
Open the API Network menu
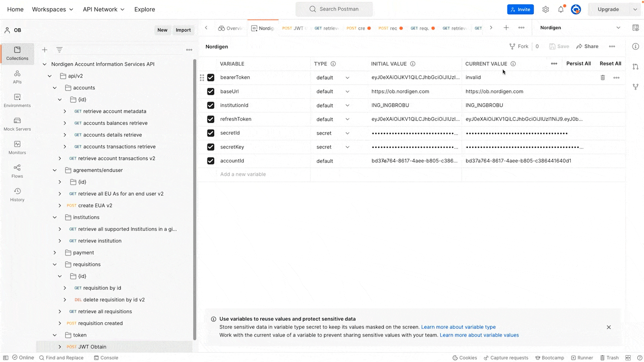(103, 9)
